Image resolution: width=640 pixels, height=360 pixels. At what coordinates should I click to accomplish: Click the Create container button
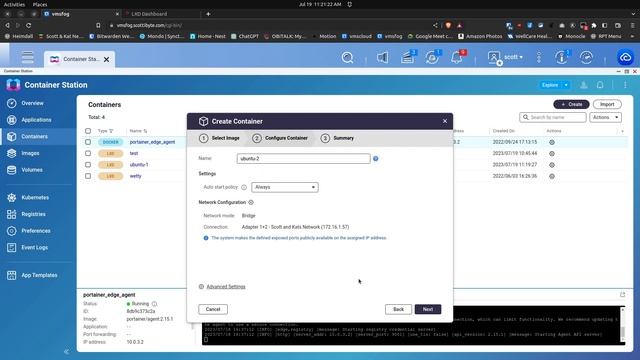571,104
